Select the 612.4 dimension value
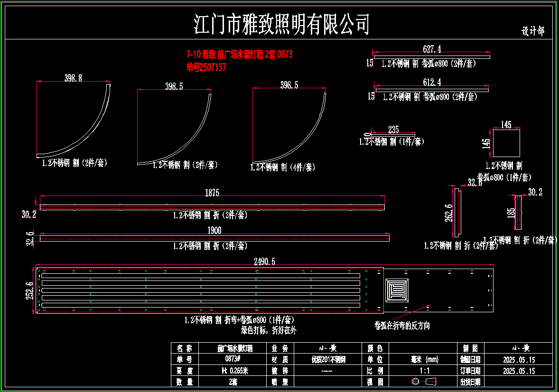This screenshot has height=392, width=559. click(431, 82)
